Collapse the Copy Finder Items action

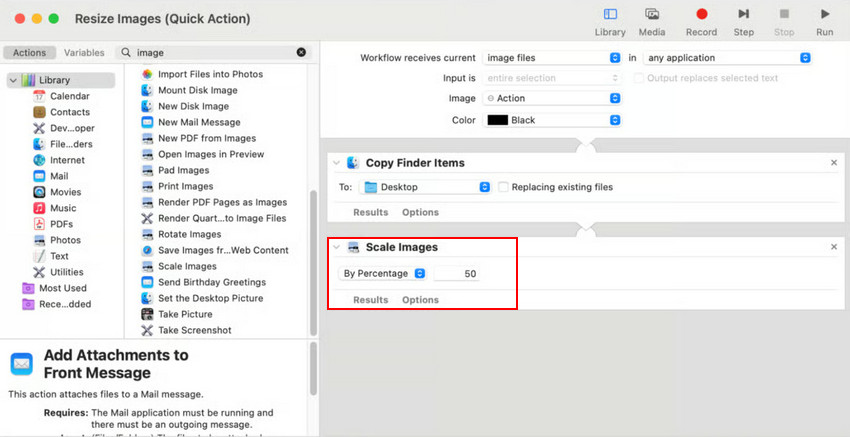pyautogui.click(x=336, y=163)
